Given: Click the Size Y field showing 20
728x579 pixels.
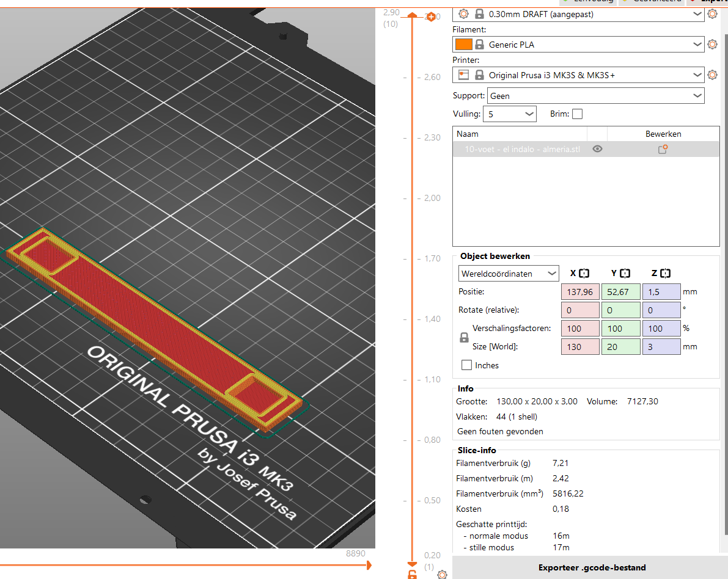Looking at the screenshot, I should [621, 346].
